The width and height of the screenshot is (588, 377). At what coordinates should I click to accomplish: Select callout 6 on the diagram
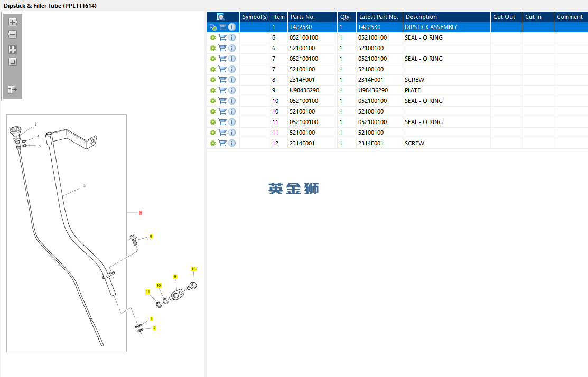pos(152,319)
